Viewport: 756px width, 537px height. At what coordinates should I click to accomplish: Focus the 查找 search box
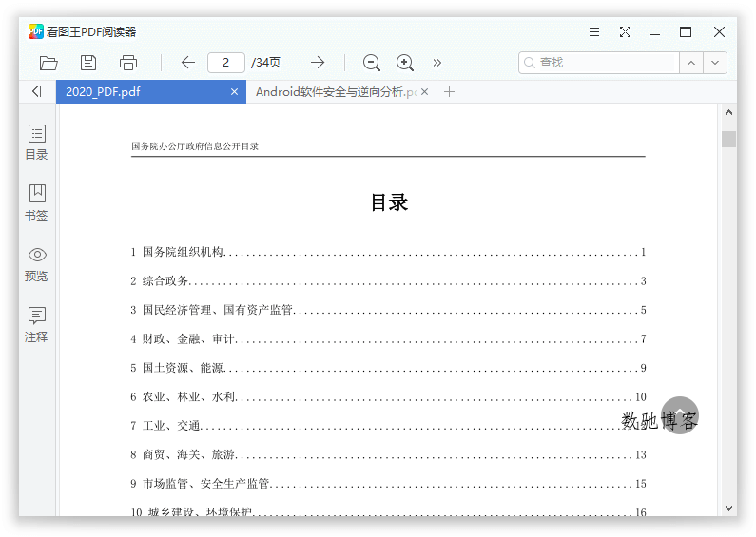pyautogui.click(x=599, y=63)
